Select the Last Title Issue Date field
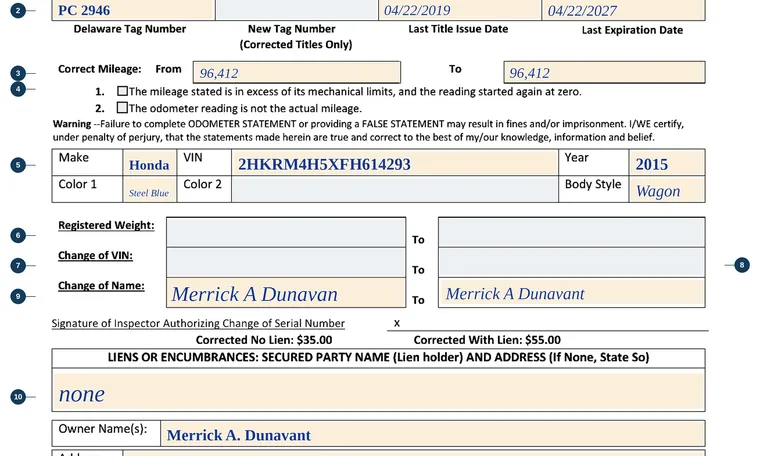 coord(459,10)
